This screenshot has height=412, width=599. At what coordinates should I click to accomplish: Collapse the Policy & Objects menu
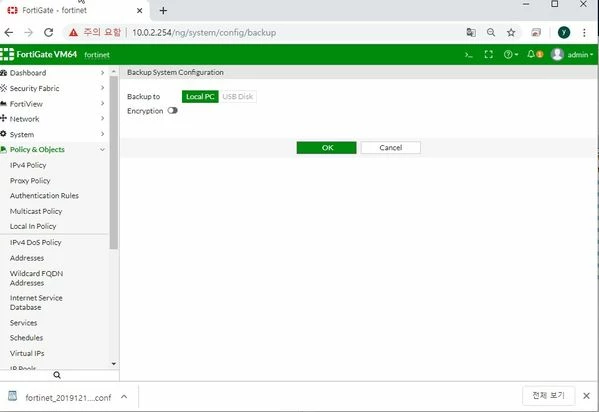53,149
